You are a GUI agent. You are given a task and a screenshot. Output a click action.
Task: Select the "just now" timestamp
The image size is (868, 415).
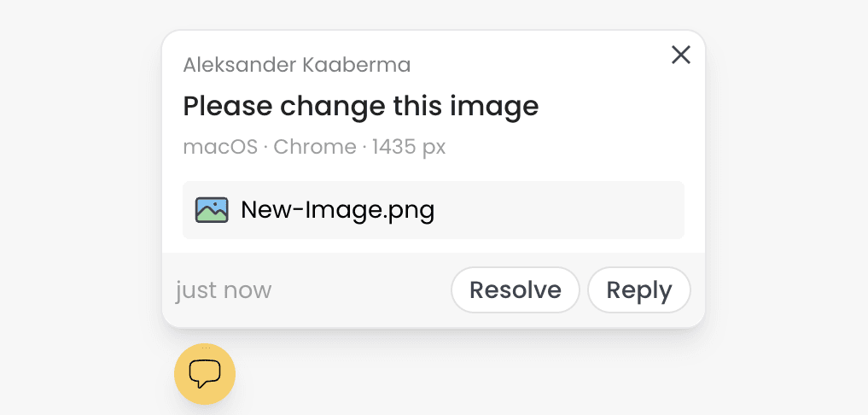coord(224,290)
